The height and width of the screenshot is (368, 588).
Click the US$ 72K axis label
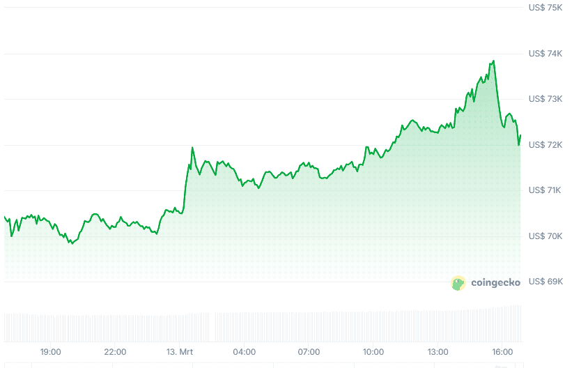tap(545, 145)
